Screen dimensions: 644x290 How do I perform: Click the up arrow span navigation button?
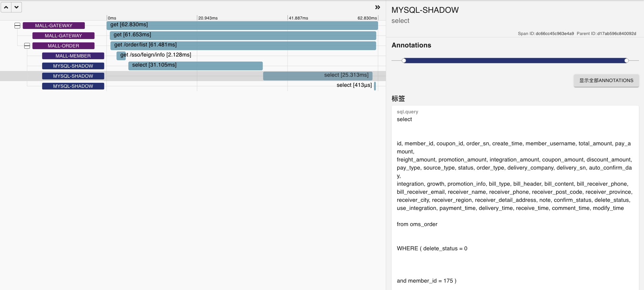(6, 7)
